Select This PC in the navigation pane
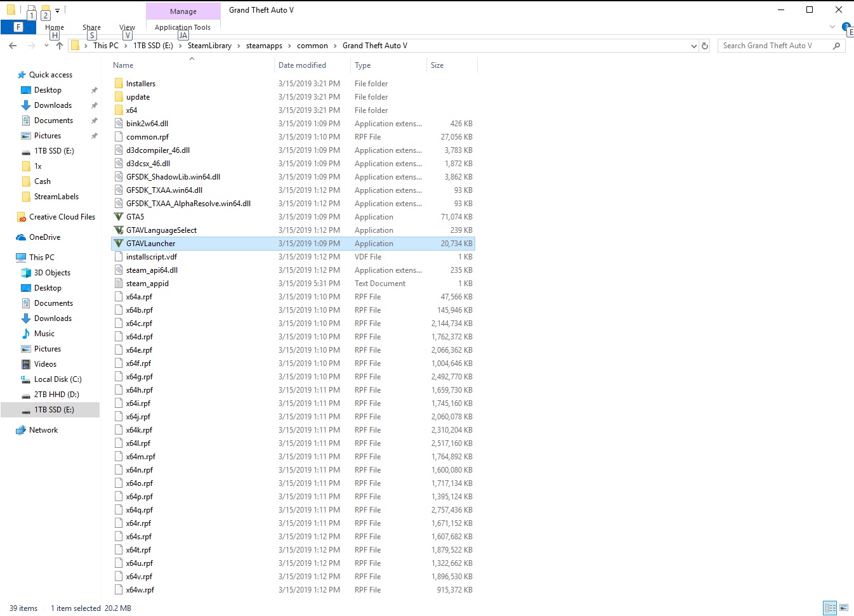Screen dimensions: 854x616 42,258
